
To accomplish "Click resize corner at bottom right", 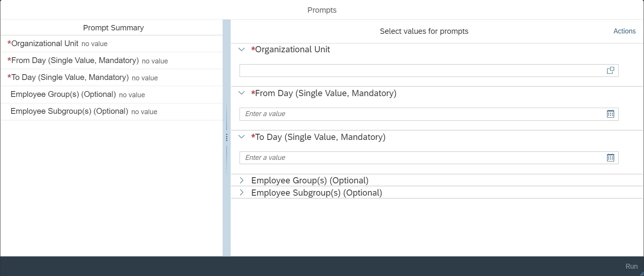I will [641, 273].
